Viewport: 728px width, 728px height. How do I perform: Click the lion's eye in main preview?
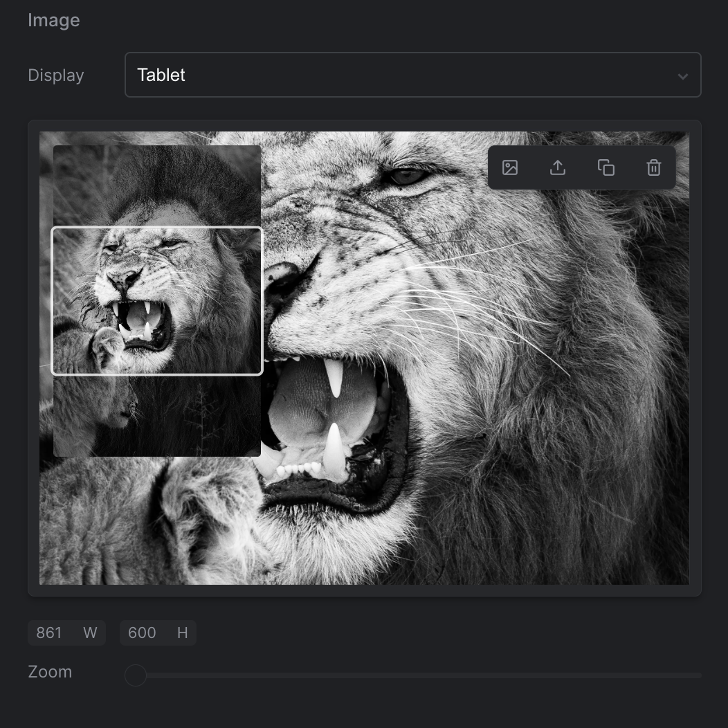tap(408, 176)
